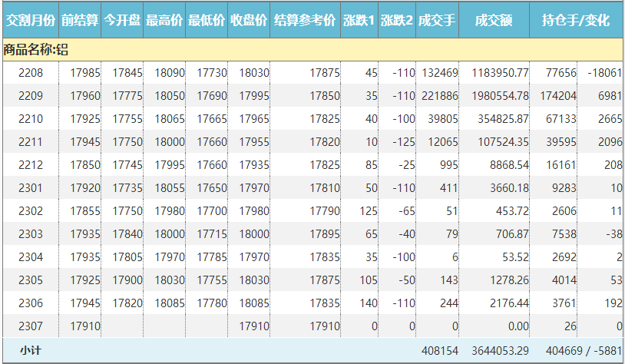Click the 小计 subtotal label
Image resolution: width=625 pixels, height=364 pixels.
click(31, 350)
